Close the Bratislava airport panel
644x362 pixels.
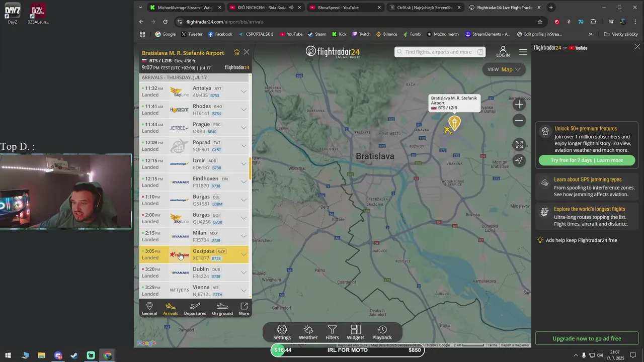click(246, 52)
